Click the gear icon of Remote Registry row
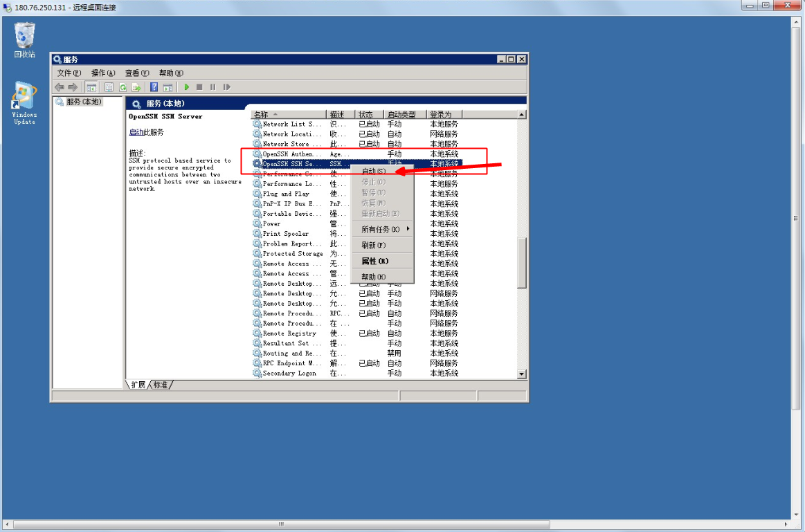The image size is (805, 532). [x=257, y=333]
